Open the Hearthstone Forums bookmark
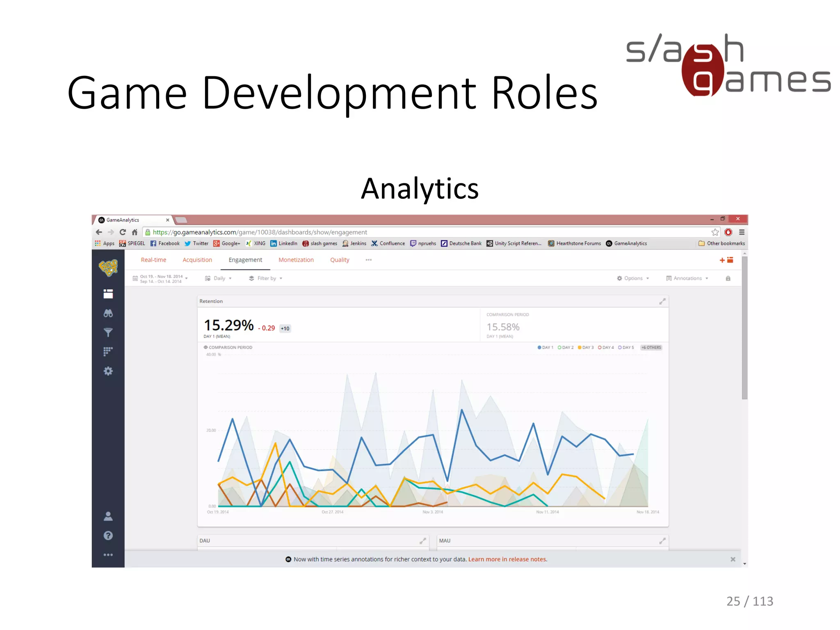This screenshot has width=840, height=630. [574, 243]
